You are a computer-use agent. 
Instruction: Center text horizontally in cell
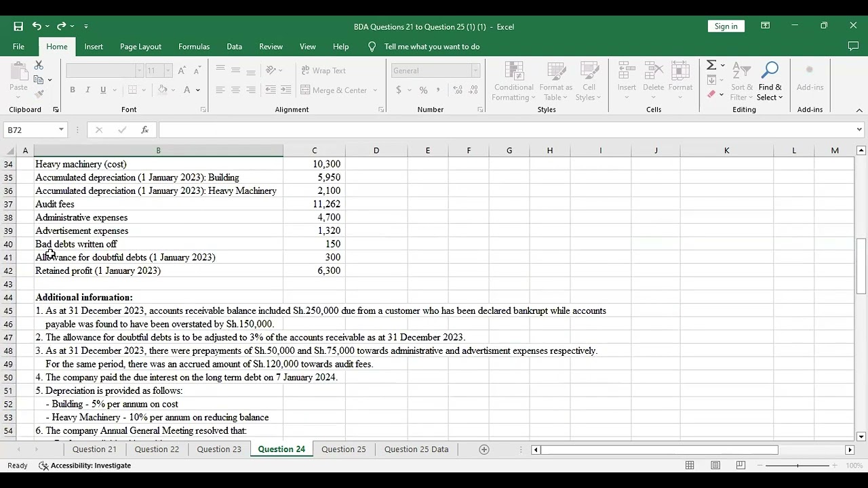tap(235, 90)
